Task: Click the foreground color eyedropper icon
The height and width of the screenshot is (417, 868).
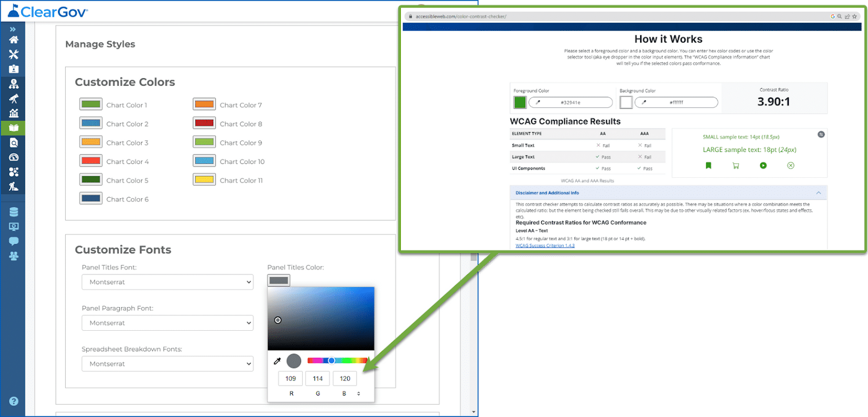Action: click(538, 102)
